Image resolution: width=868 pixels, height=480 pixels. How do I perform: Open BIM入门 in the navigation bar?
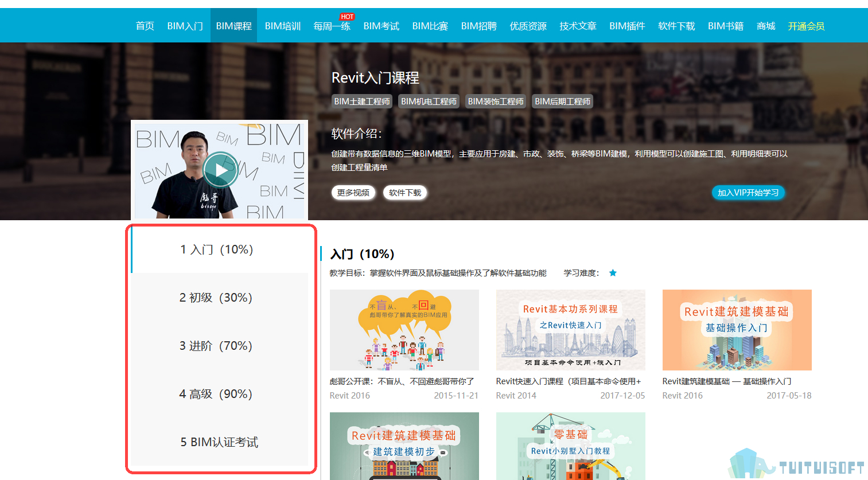click(185, 26)
